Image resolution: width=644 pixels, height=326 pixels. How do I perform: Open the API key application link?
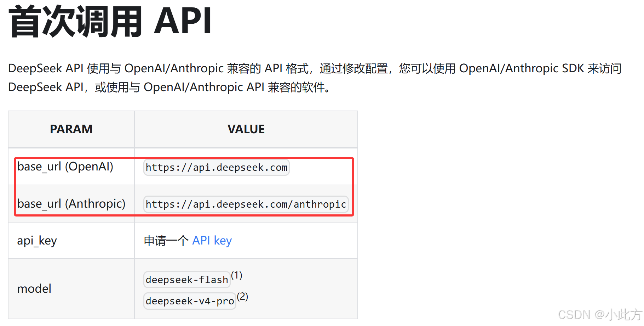point(212,241)
